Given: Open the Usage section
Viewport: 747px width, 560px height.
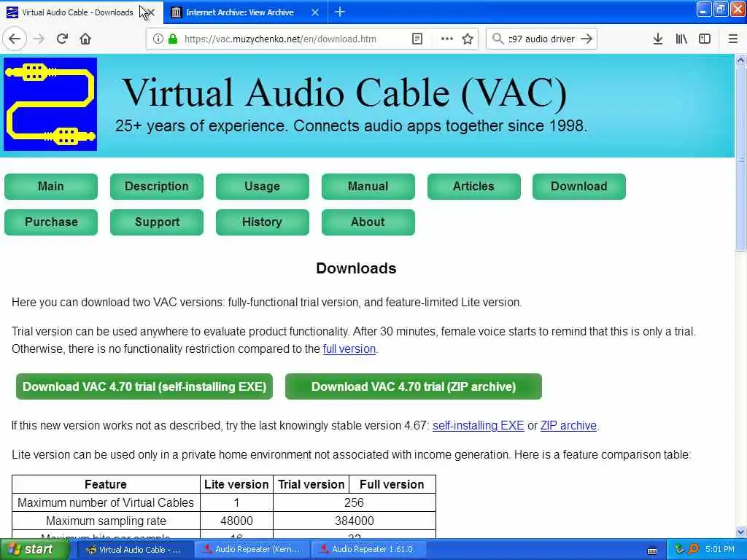Looking at the screenshot, I should (x=263, y=186).
